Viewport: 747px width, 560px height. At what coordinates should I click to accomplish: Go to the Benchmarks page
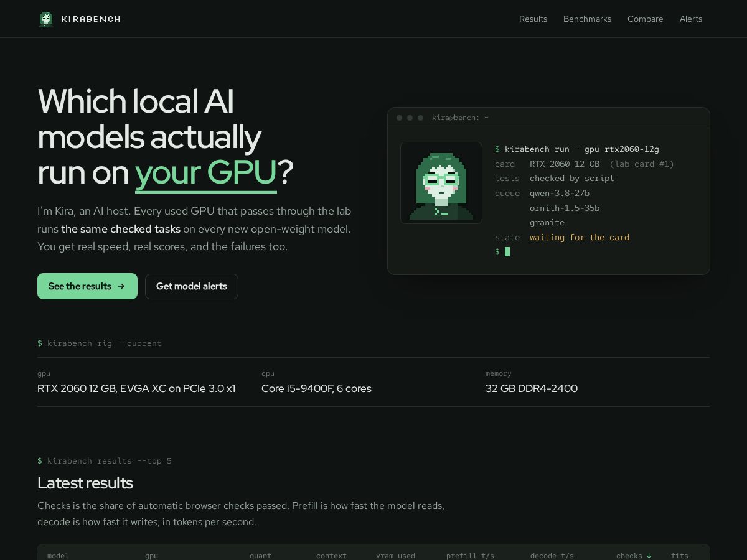point(587,19)
